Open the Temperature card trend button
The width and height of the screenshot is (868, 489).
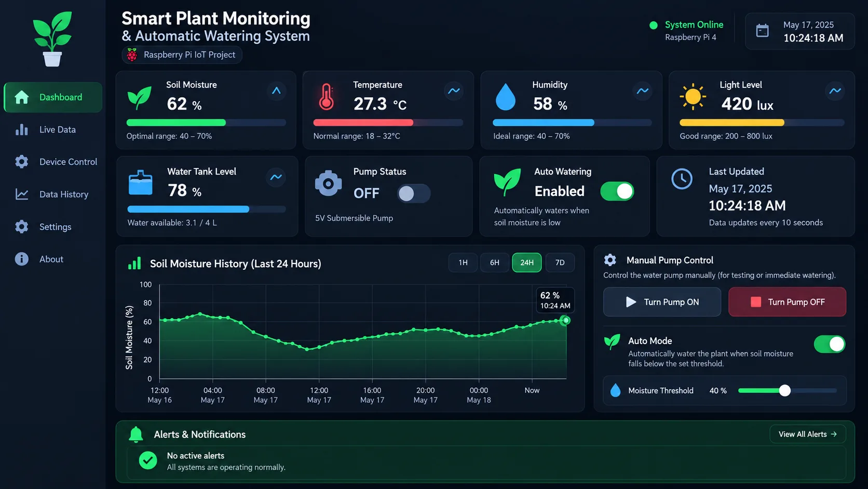[454, 91]
